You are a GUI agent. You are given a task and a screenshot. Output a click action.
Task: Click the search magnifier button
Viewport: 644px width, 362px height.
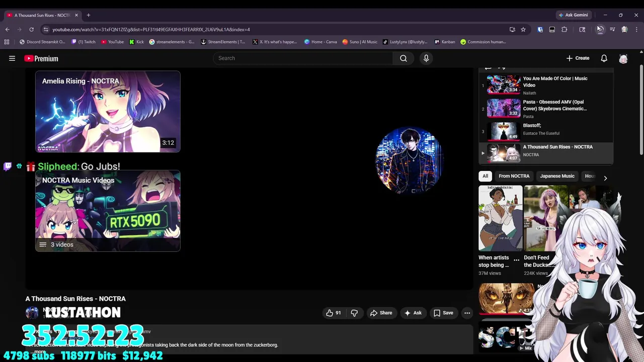(x=404, y=58)
